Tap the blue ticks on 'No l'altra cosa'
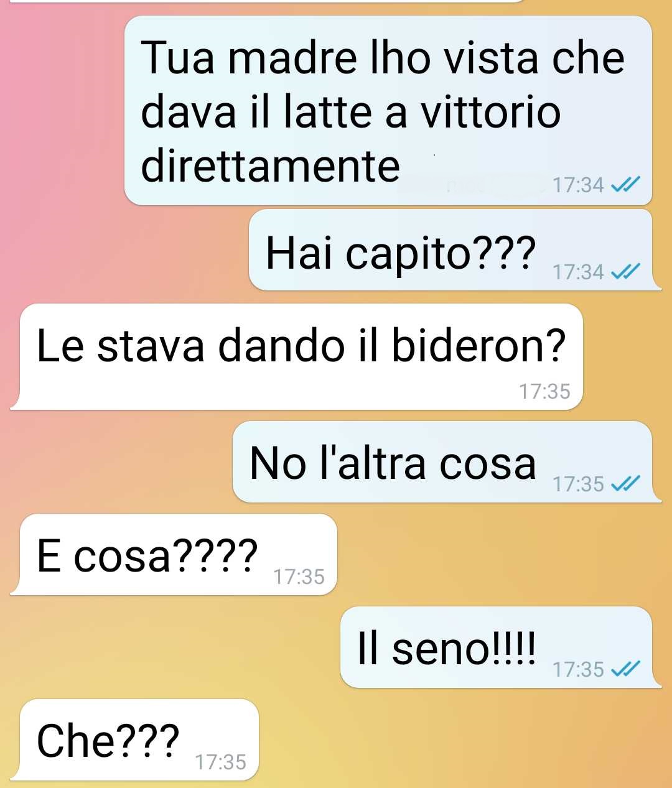Viewport: 672px width, 788px height. 626,483
